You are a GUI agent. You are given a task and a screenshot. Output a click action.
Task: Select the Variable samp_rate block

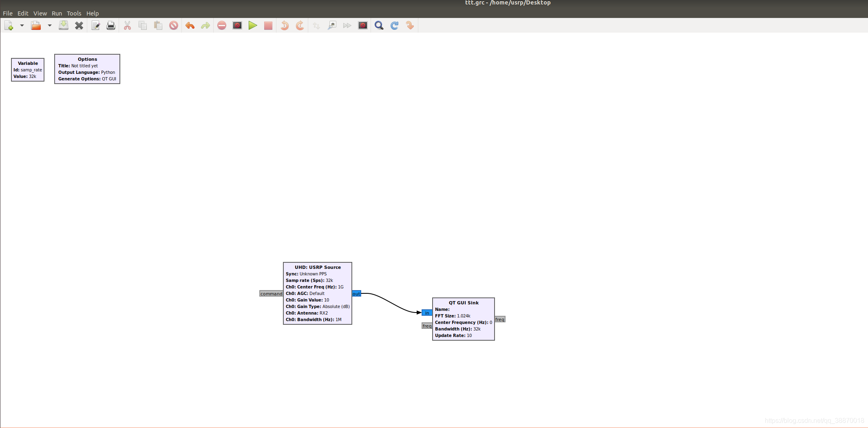pyautogui.click(x=28, y=70)
